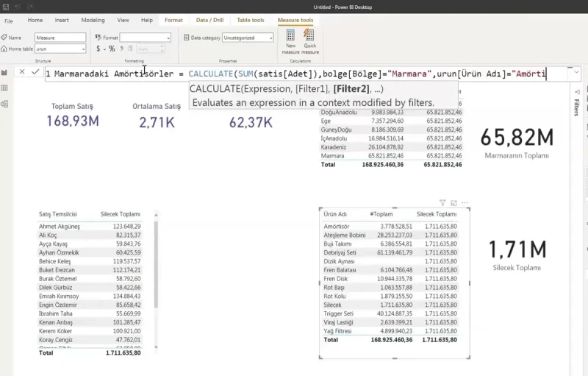
Task: Open the Home table dropdown
Action: tap(60, 49)
